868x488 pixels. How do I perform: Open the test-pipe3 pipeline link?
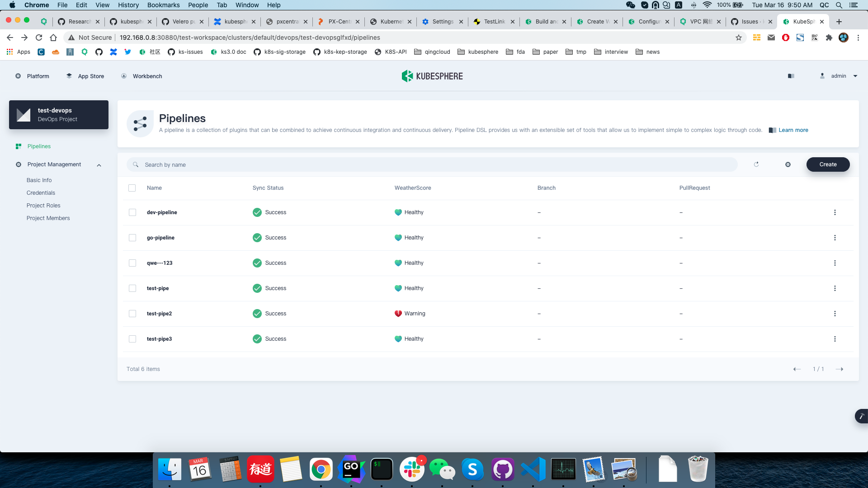[x=159, y=339]
